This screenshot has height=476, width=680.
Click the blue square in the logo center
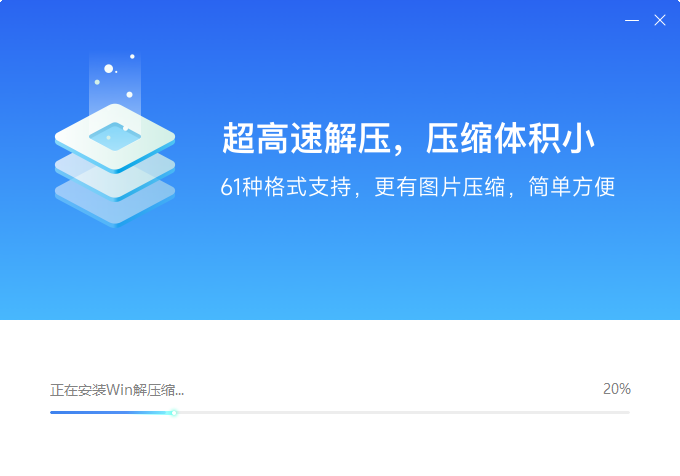pyautogui.click(x=115, y=137)
